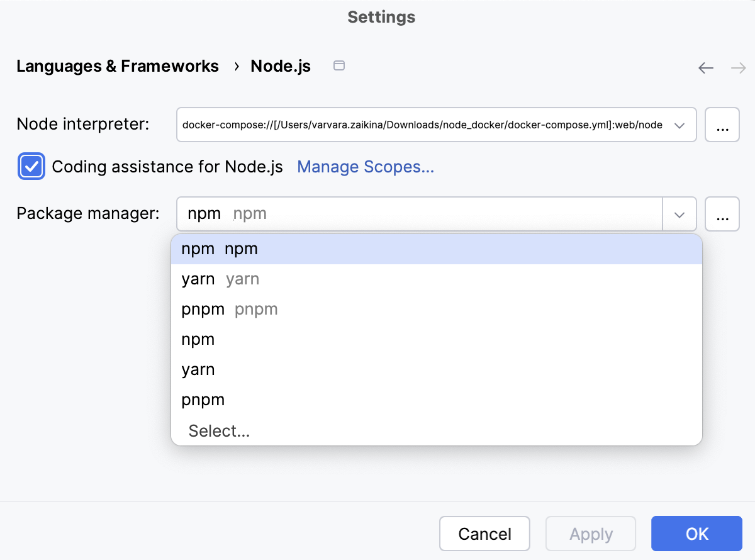Screen dimensions: 755x560
Task: Expand the Package manager dropdown arrow
Action: click(x=679, y=214)
